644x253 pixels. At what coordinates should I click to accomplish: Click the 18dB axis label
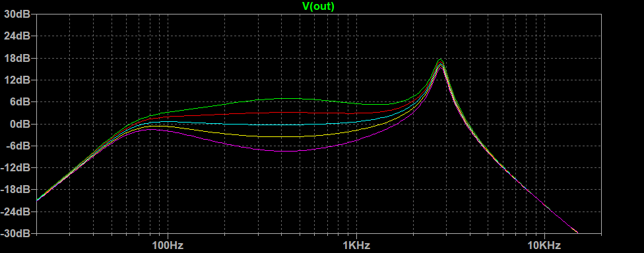click(x=17, y=58)
